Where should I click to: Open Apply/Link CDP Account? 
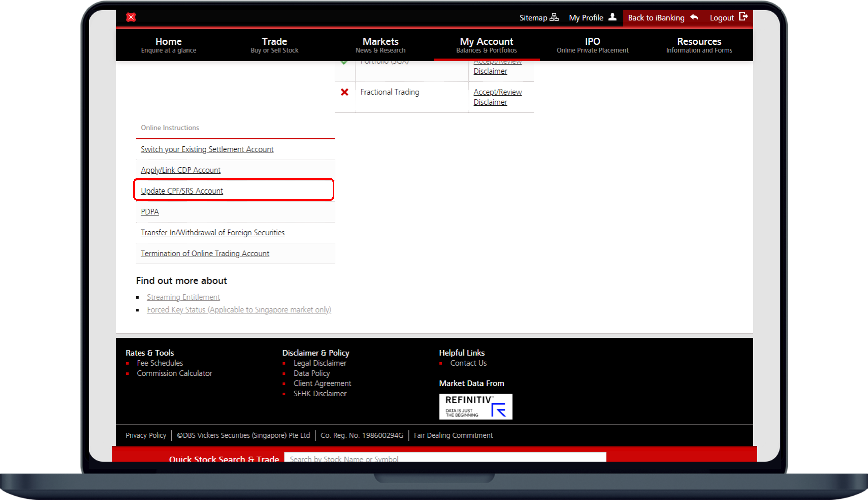click(181, 170)
